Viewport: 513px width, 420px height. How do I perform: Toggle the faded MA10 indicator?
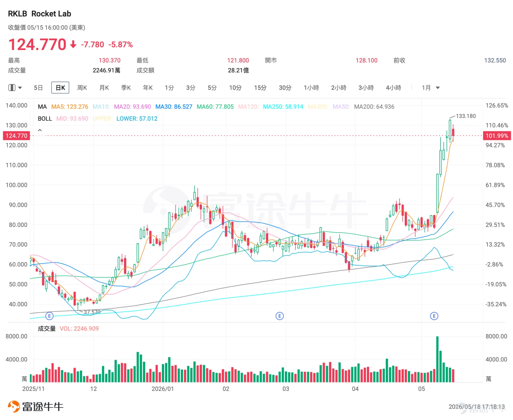pyautogui.click(x=101, y=107)
